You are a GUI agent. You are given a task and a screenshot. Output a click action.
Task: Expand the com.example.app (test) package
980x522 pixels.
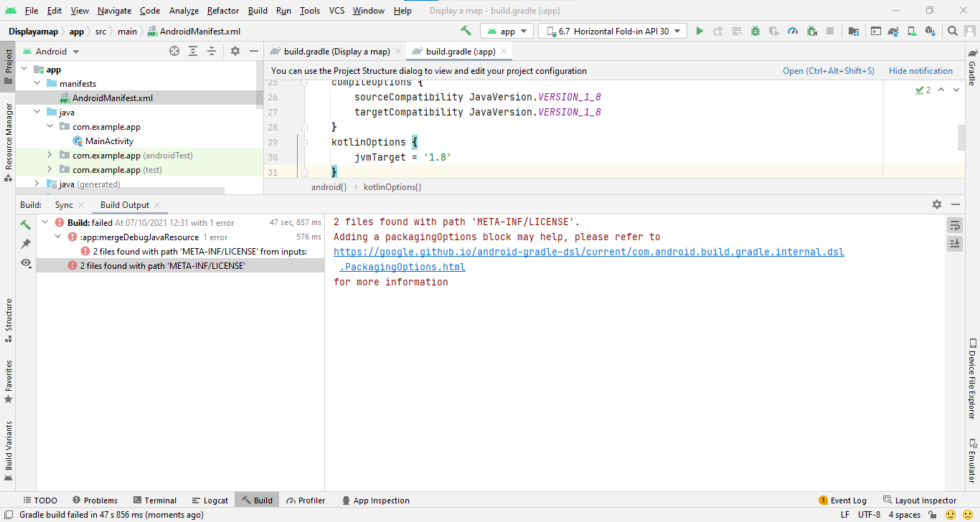(50, 170)
